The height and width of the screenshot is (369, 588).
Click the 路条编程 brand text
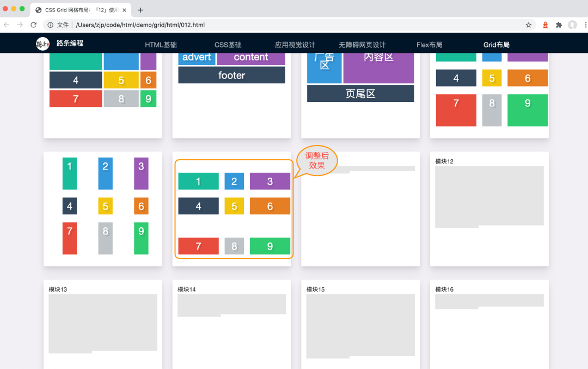pyautogui.click(x=70, y=43)
